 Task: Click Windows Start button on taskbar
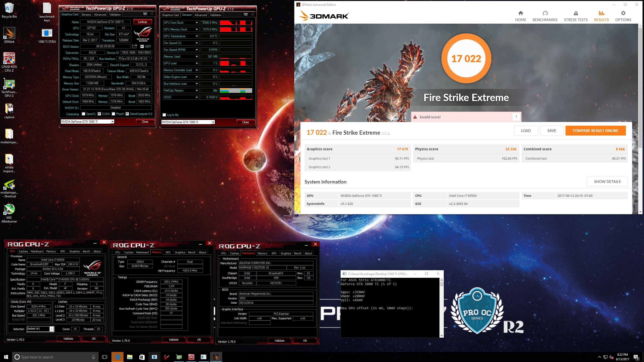point(6,357)
